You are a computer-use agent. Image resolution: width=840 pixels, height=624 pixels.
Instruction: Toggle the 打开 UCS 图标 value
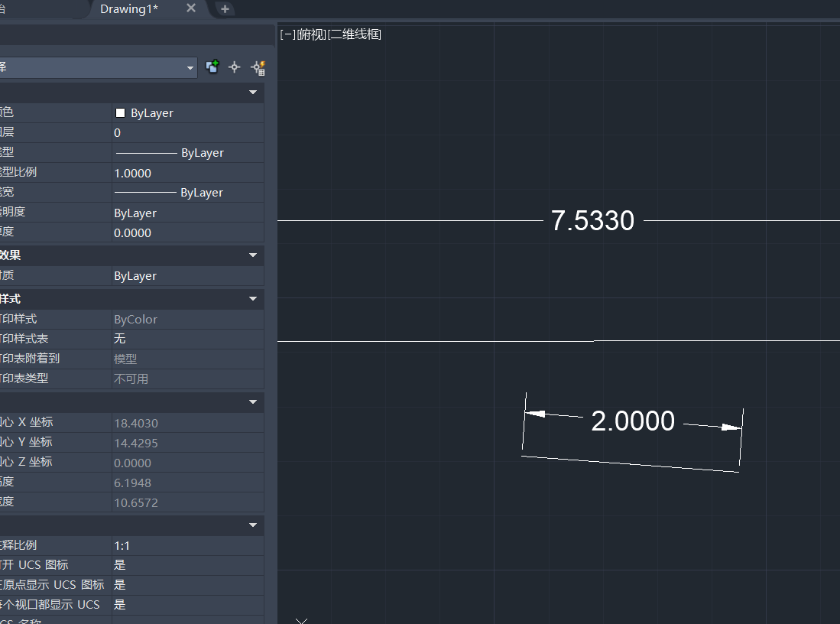[187, 565]
